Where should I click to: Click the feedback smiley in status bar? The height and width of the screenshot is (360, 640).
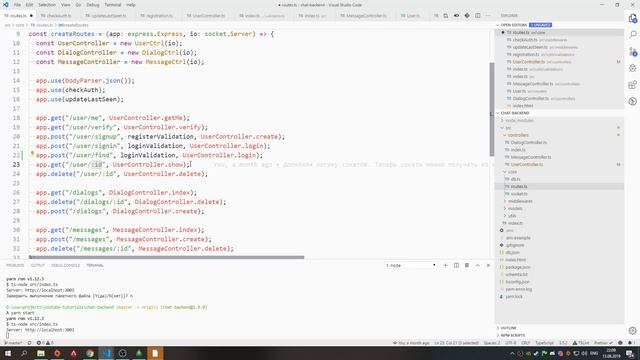(x=620, y=343)
